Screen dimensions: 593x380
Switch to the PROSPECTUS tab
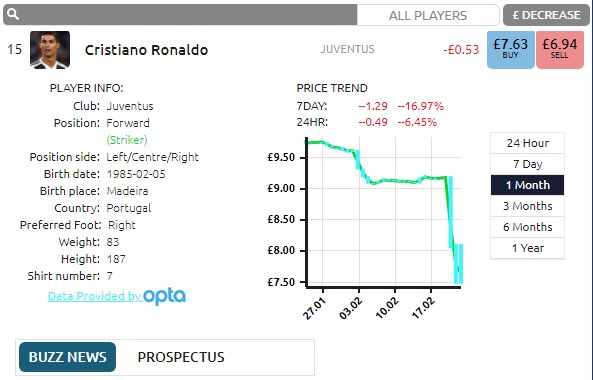pyautogui.click(x=181, y=357)
